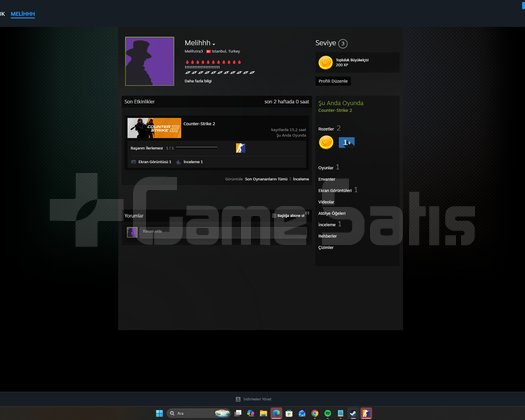
Task: Click the purple profile avatar picture
Action: 150,61
